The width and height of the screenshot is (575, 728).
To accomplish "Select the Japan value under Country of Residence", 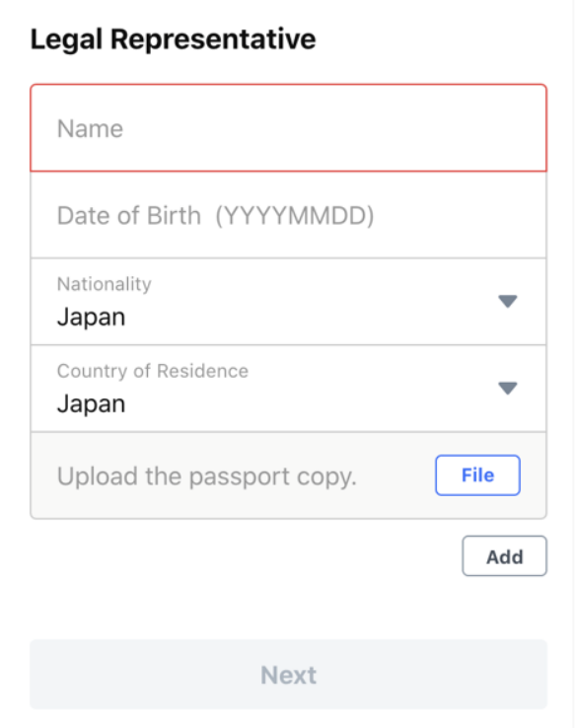I will [91, 403].
